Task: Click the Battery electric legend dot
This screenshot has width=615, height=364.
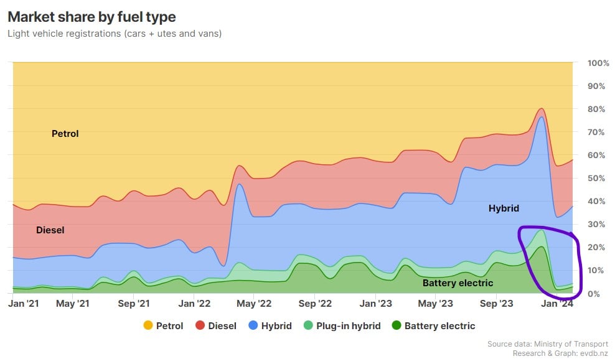Action: pyautogui.click(x=397, y=325)
